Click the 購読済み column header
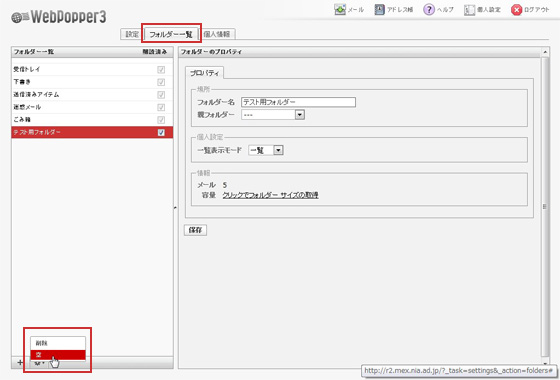This screenshot has width=560, height=380. (155, 52)
